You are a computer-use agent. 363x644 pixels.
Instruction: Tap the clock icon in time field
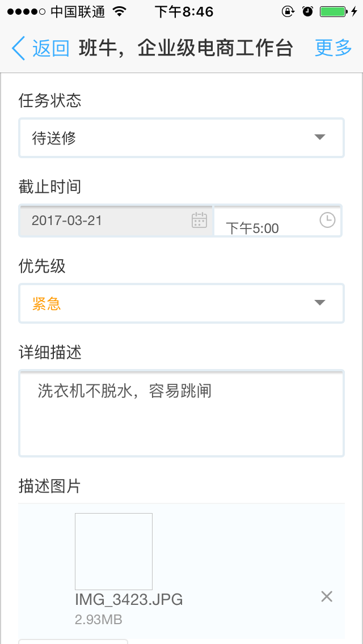click(x=328, y=220)
